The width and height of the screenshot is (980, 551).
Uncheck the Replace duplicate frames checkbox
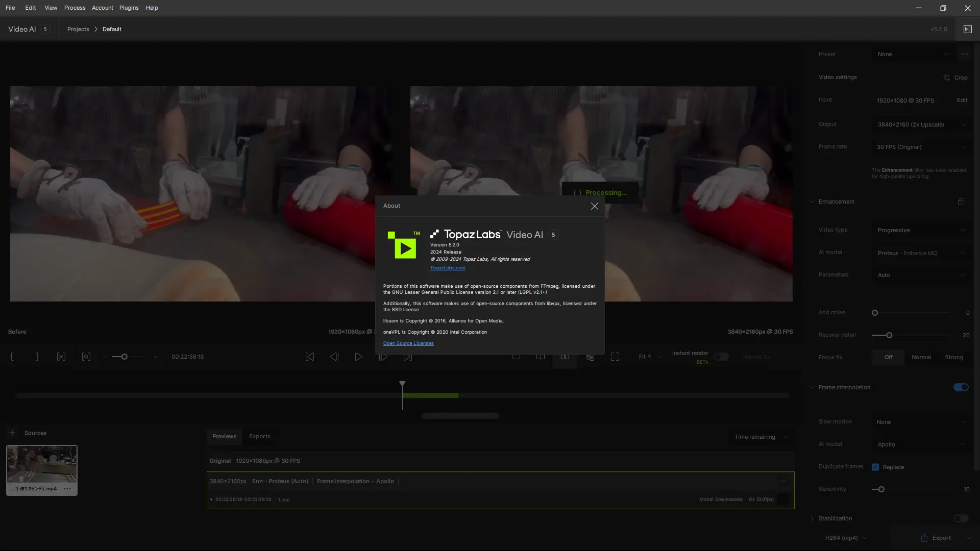875,467
